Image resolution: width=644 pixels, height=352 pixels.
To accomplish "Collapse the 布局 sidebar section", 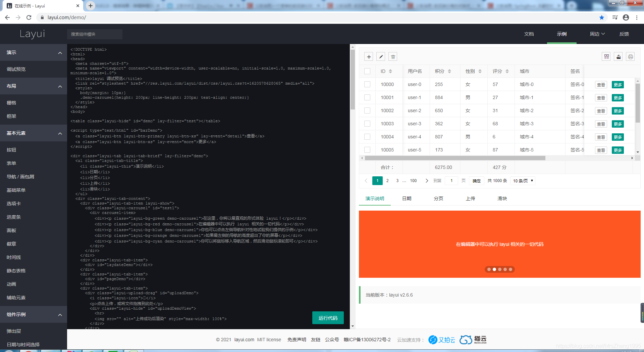I will pyautogui.click(x=34, y=86).
